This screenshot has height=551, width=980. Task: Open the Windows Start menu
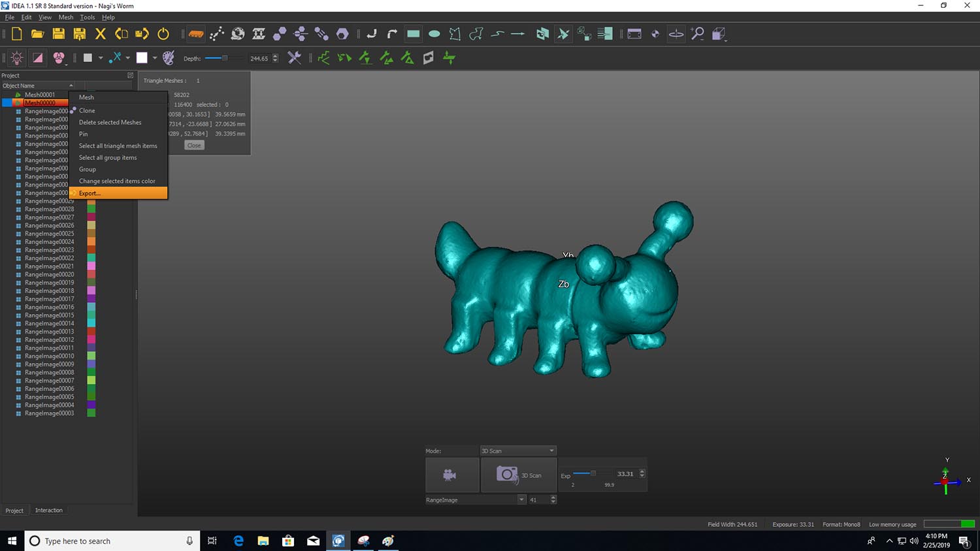[12, 541]
